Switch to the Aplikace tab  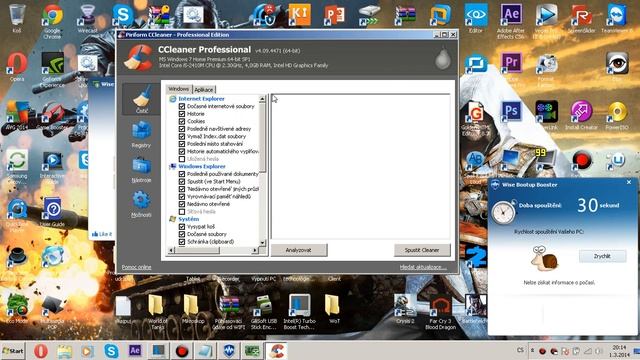coord(203,90)
